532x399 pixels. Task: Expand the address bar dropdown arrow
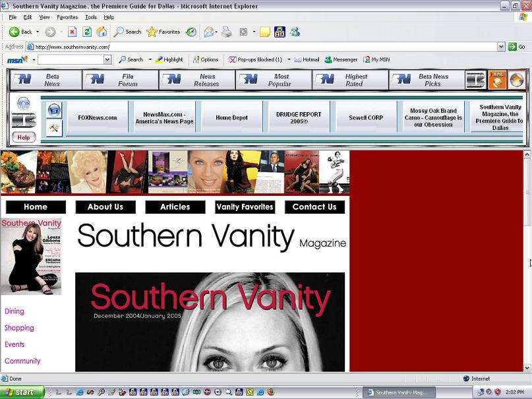[x=502, y=47]
